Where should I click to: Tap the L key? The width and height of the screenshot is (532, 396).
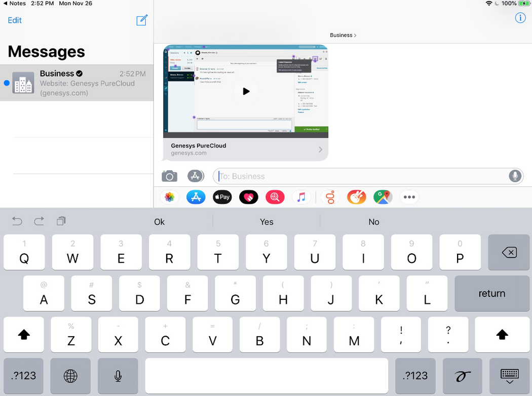pyautogui.click(x=427, y=293)
